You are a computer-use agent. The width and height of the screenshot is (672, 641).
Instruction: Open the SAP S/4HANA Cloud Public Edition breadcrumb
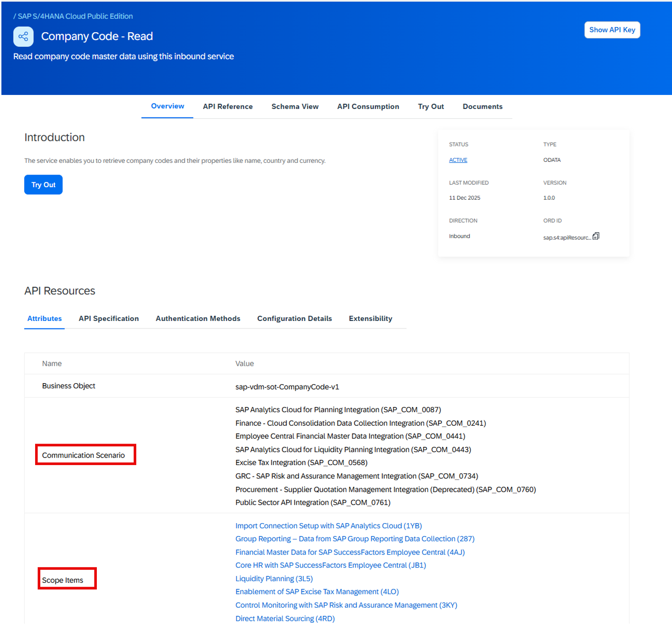[x=75, y=16]
